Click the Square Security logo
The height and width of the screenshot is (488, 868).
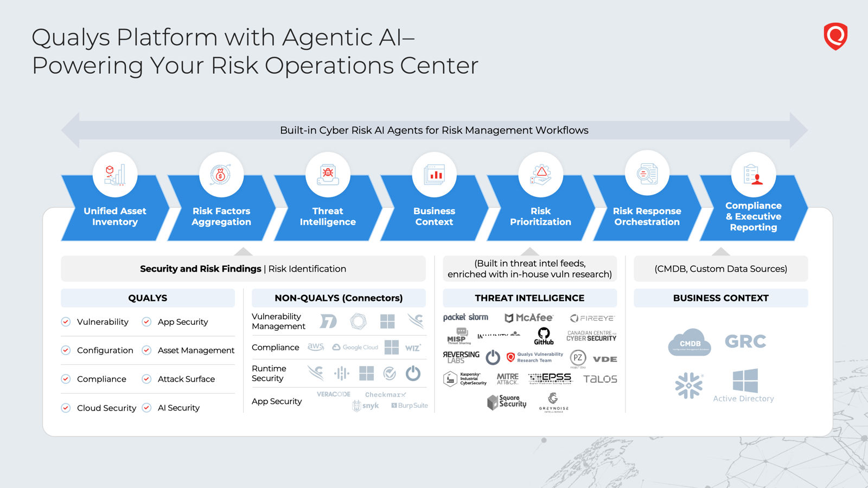coord(507,402)
